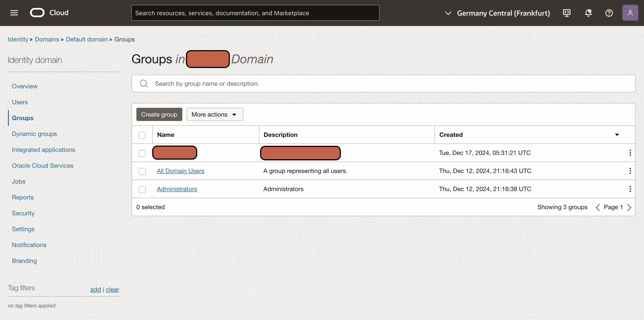
Task: Select Groups in the sidebar
Action: (23, 118)
